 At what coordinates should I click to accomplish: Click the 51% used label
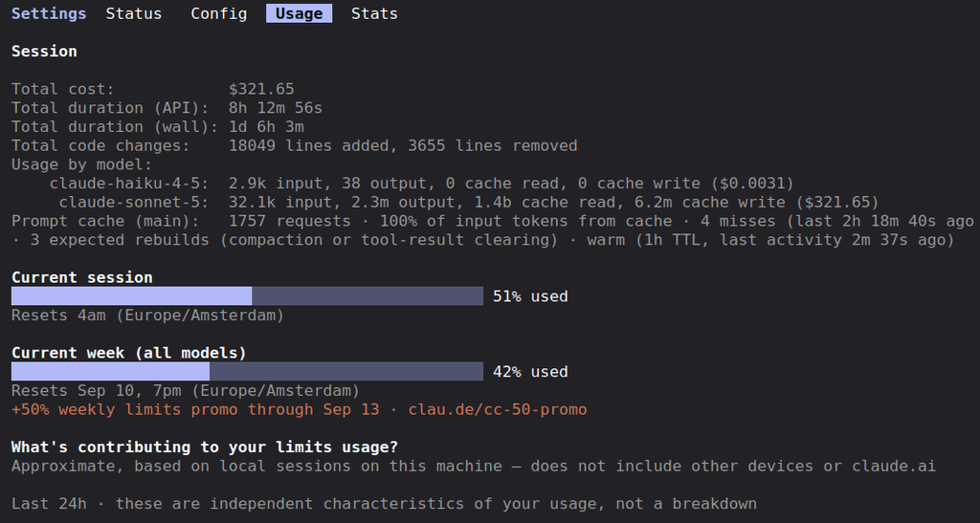[530, 296]
